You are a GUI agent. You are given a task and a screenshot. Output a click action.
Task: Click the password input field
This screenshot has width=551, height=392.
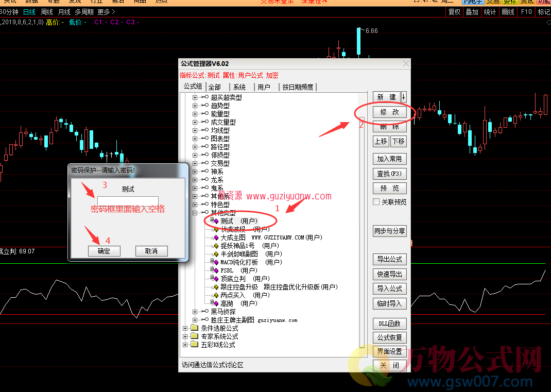pos(128,201)
